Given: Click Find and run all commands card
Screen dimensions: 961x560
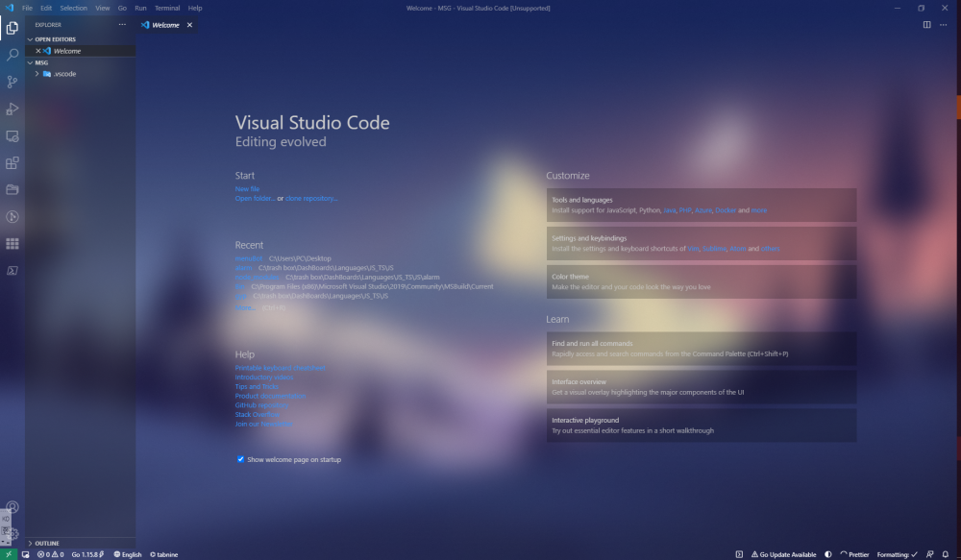Looking at the screenshot, I should [702, 349].
